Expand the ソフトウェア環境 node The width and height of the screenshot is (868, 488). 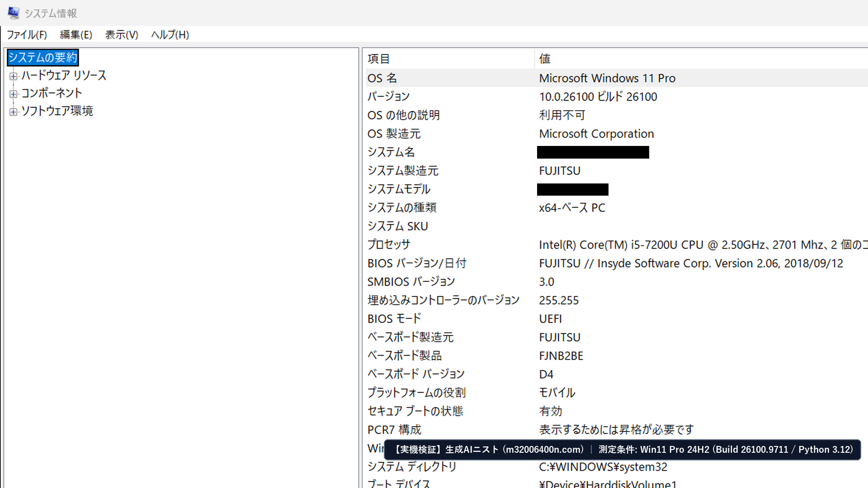(13, 112)
